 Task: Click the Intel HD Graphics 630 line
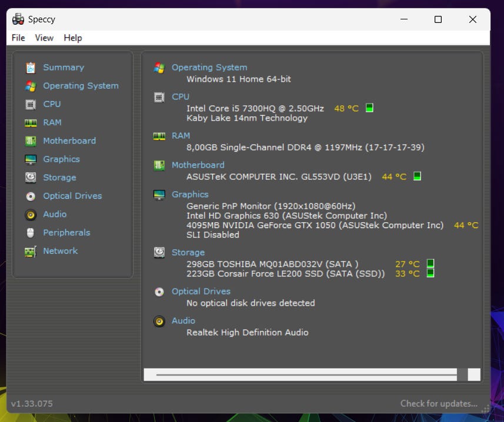coord(287,216)
